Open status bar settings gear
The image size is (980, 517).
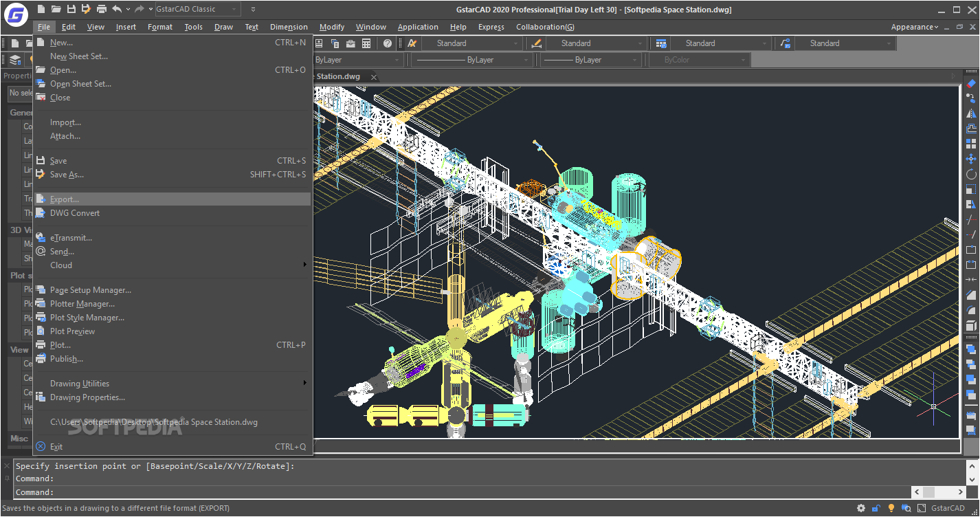coord(861,508)
